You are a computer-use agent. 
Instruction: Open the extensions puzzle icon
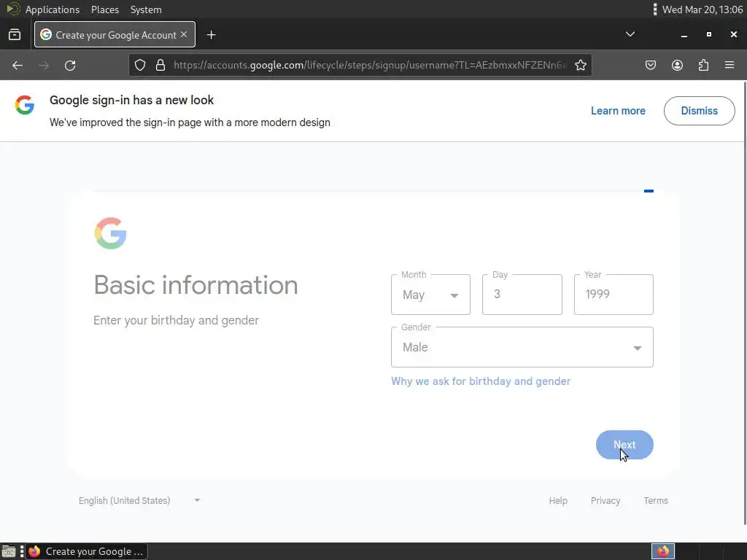[703, 65]
